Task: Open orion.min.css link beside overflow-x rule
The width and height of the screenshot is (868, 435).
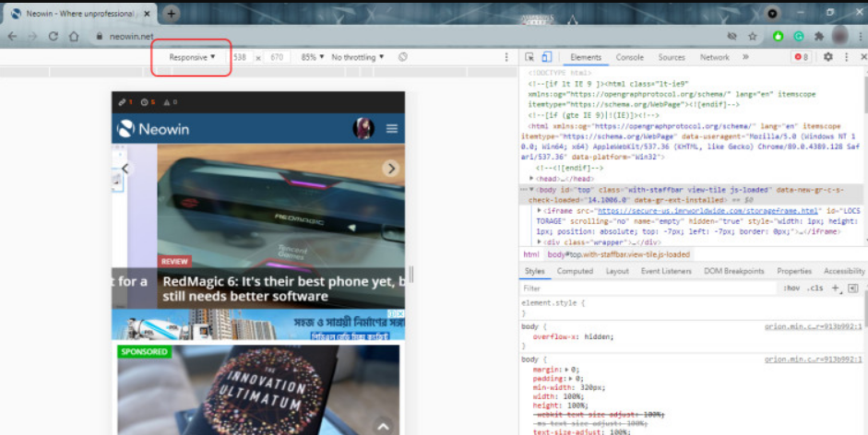Action: tap(814, 326)
